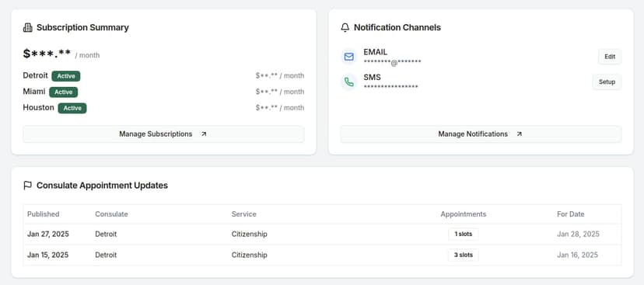Click Detroit in the Jan 27 row
The image size is (644, 285).
[106, 235]
